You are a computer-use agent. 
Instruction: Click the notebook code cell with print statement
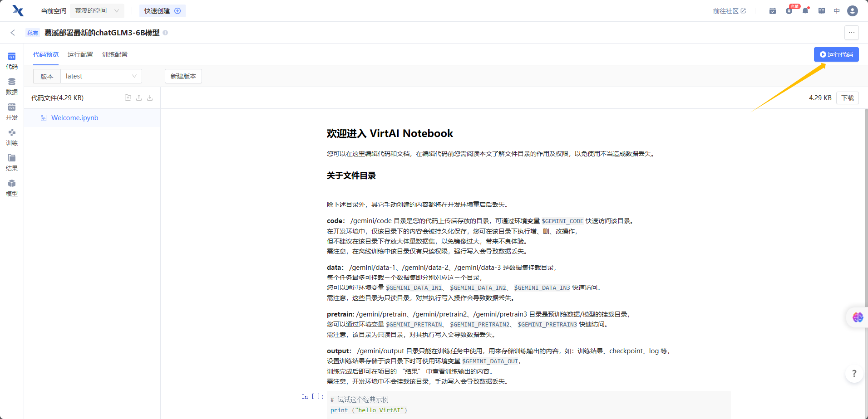(x=528, y=405)
